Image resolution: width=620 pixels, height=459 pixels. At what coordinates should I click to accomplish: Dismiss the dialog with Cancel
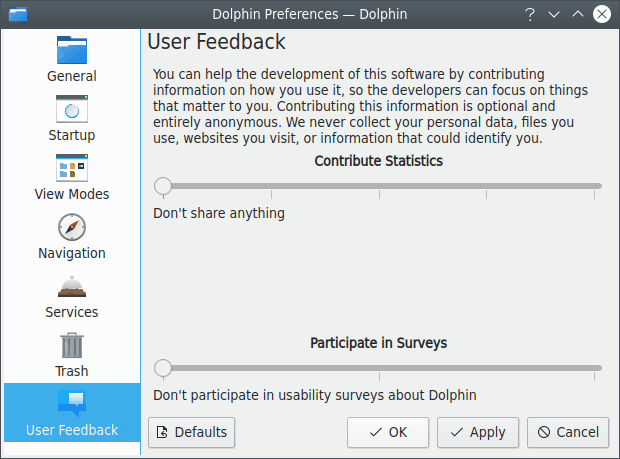tap(567, 432)
